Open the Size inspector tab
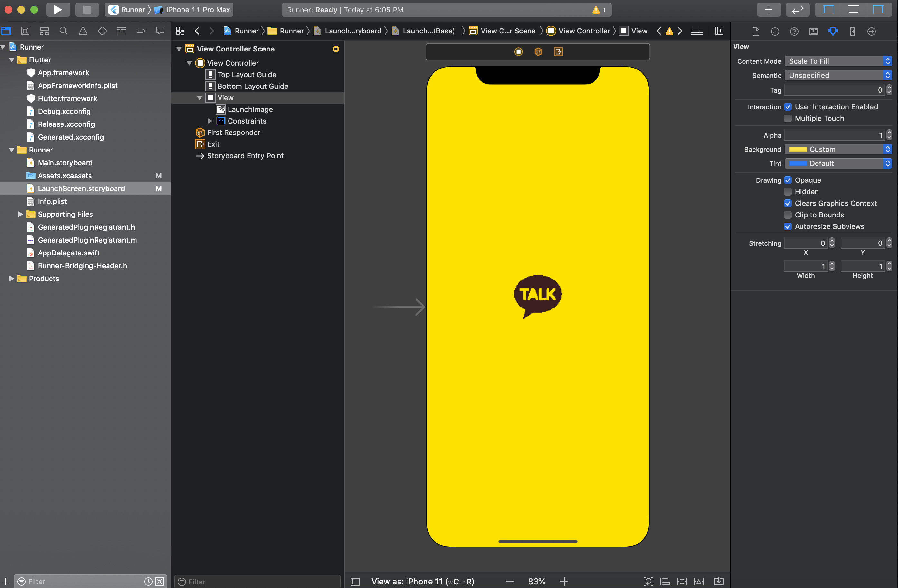This screenshot has width=898, height=588. pos(852,31)
